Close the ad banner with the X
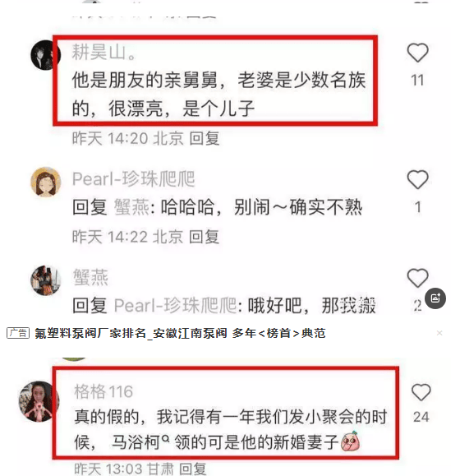The image size is (460, 476). [439, 333]
